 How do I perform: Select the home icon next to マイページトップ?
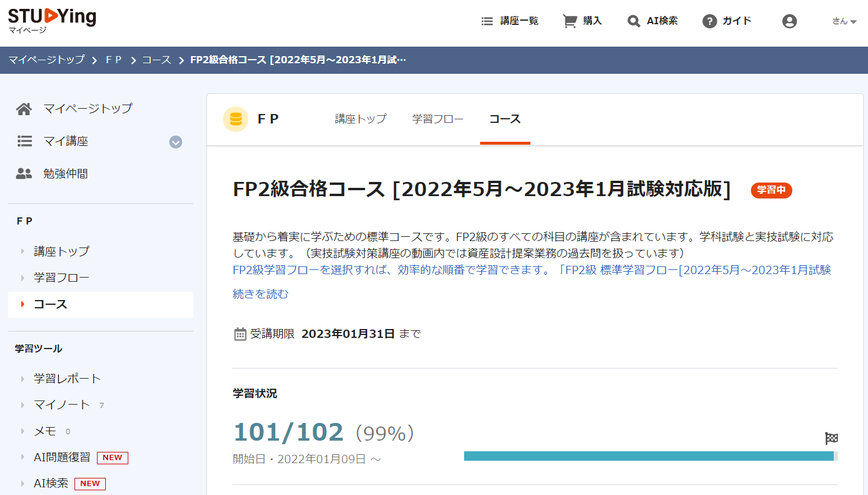[x=24, y=109]
